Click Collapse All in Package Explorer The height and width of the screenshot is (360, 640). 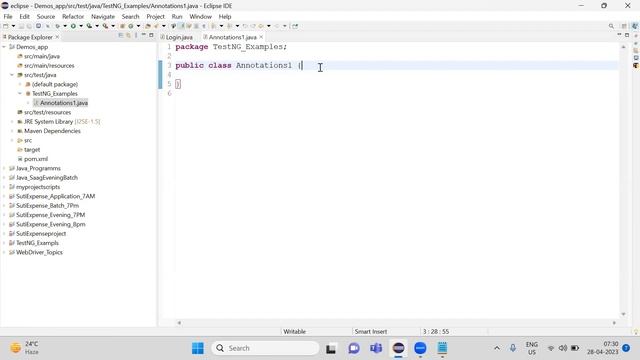point(120,36)
